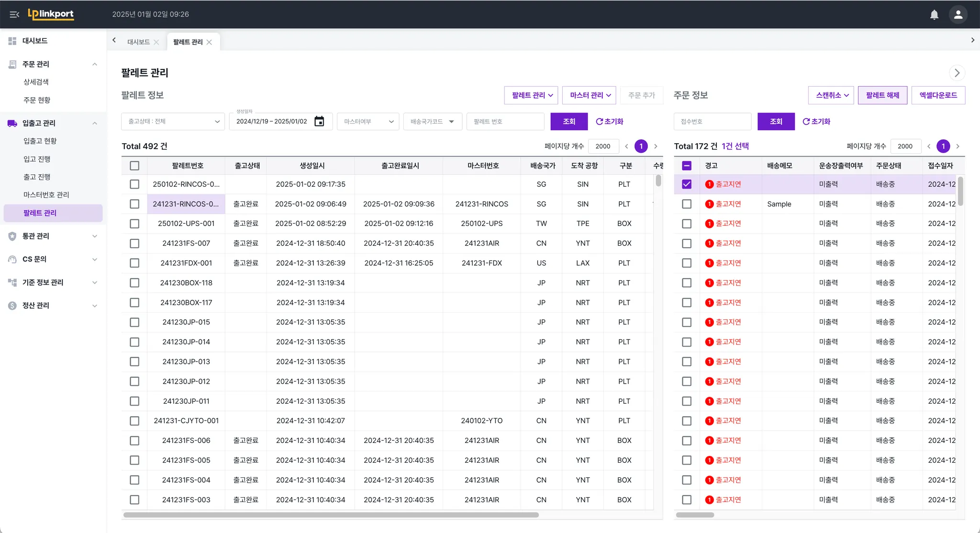Open the user profile avatar icon
Image resolution: width=980 pixels, height=533 pixels.
point(958,14)
